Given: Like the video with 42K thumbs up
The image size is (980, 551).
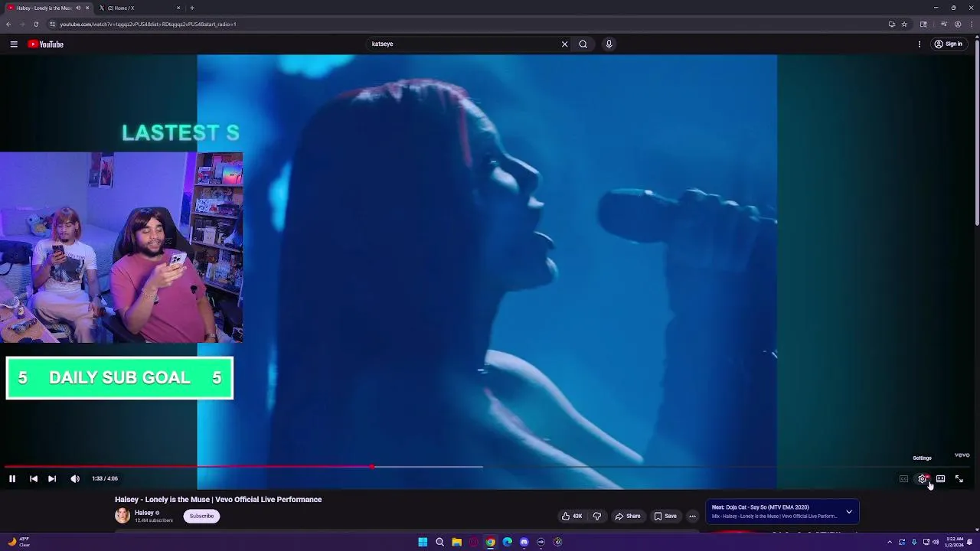Looking at the screenshot, I should click(x=572, y=516).
